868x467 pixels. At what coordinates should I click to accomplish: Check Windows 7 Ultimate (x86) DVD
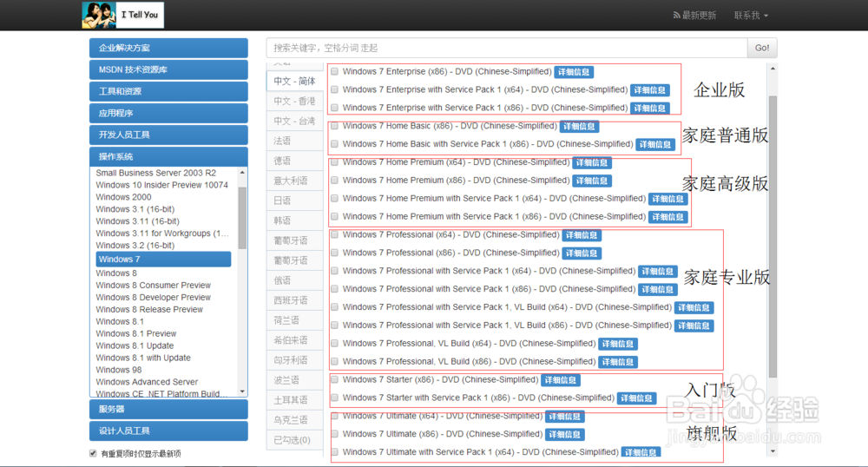click(x=334, y=434)
